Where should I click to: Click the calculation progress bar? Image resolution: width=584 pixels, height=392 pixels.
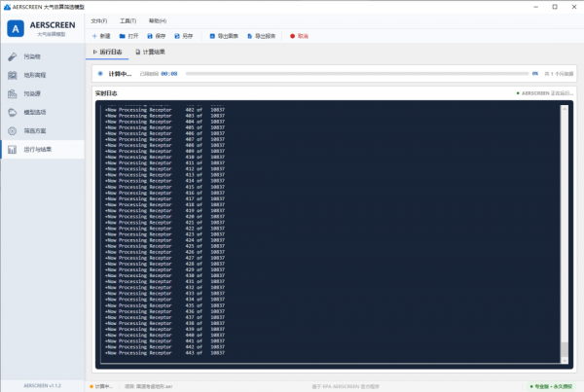pos(357,74)
